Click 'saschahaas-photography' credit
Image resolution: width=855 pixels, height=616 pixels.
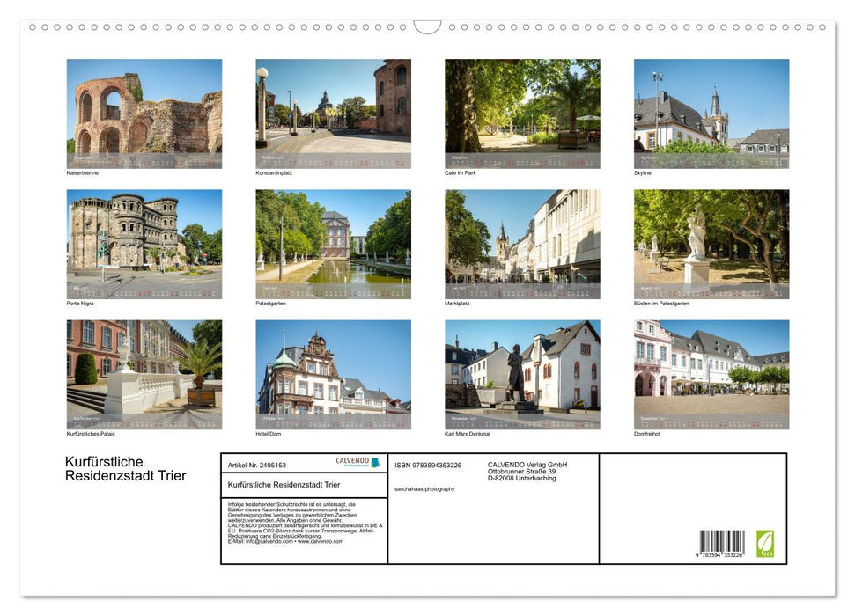424,489
